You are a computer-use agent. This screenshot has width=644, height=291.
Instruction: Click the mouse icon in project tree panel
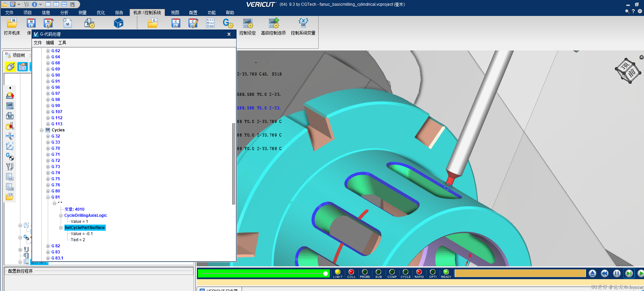[x=10, y=67]
